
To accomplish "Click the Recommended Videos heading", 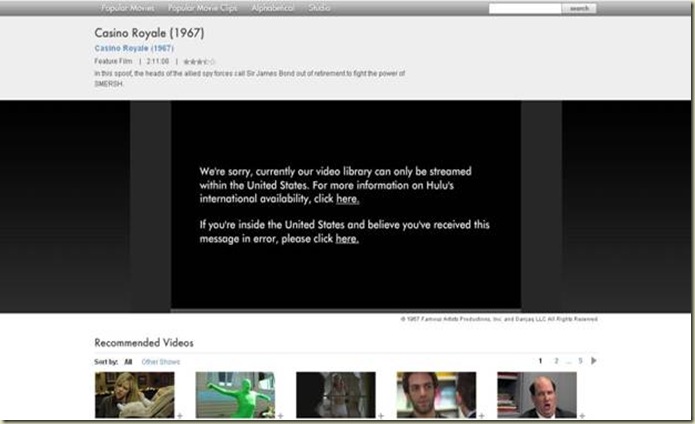I will (144, 342).
